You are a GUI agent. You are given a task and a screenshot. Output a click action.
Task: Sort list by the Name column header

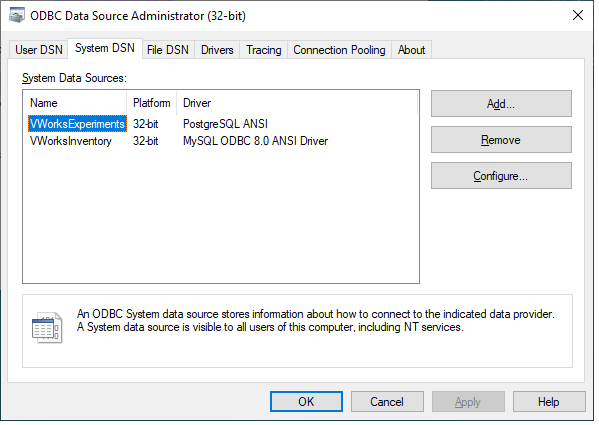click(x=75, y=103)
